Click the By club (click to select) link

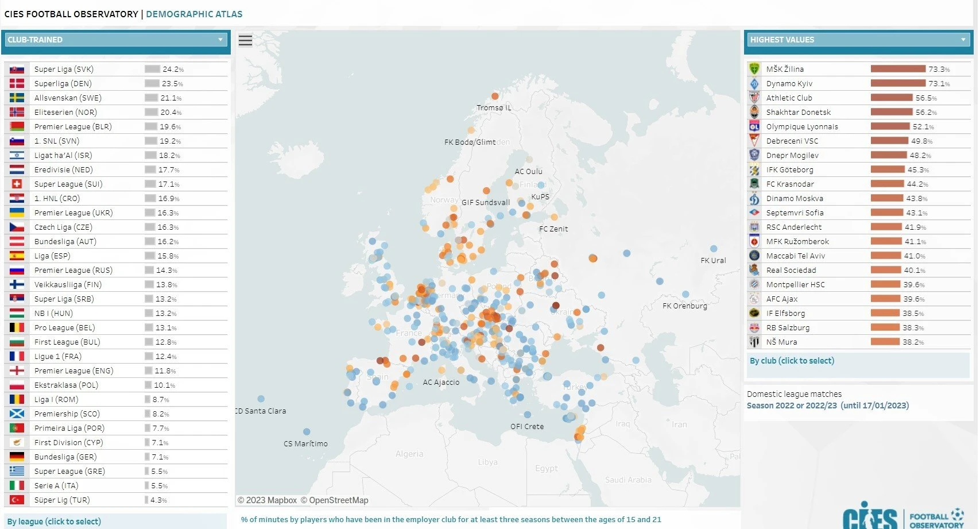[792, 361]
